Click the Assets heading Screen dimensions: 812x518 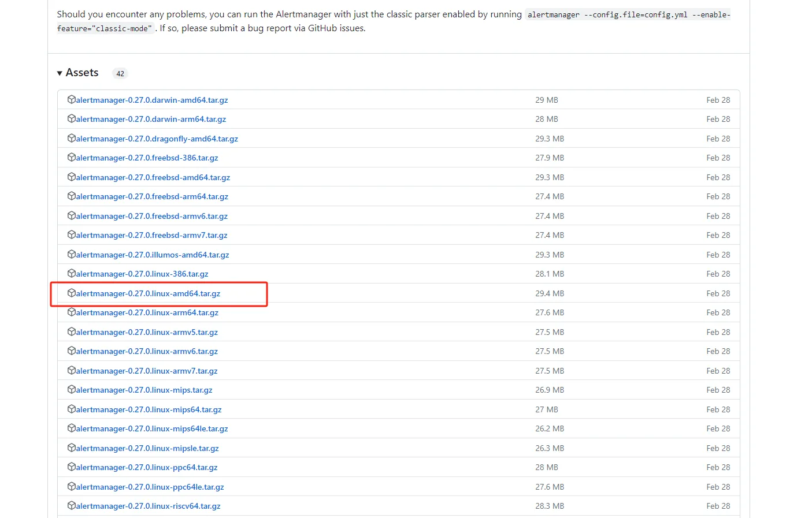click(x=82, y=73)
